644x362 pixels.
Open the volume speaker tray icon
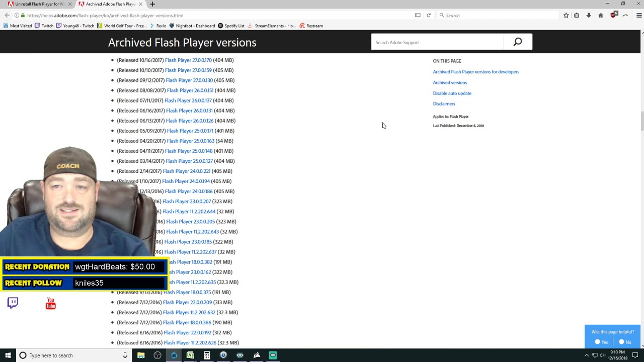tap(602, 355)
